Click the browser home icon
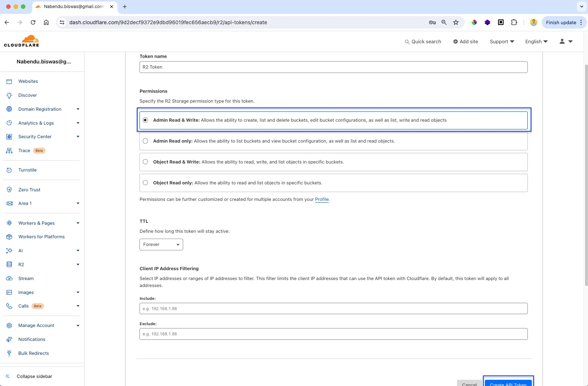Image resolution: width=588 pixels, height=386 pixels. tap(46, 22)
